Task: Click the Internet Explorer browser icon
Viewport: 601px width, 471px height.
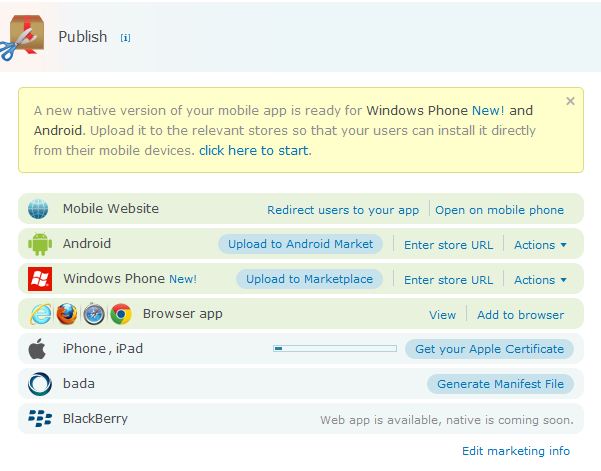Action: point(41,314)
